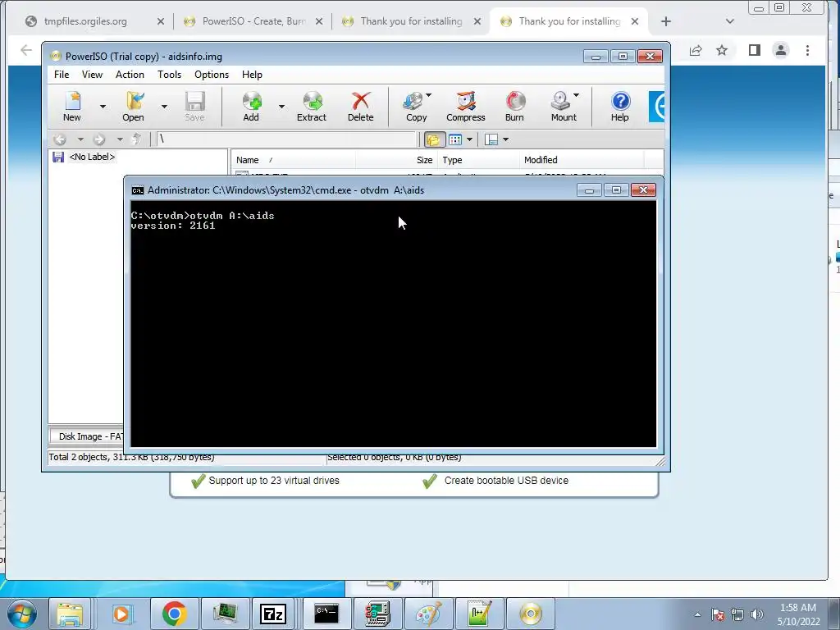Compress the image with Compress icon
The image size is (840, 630).
click(x=466, y=107)
